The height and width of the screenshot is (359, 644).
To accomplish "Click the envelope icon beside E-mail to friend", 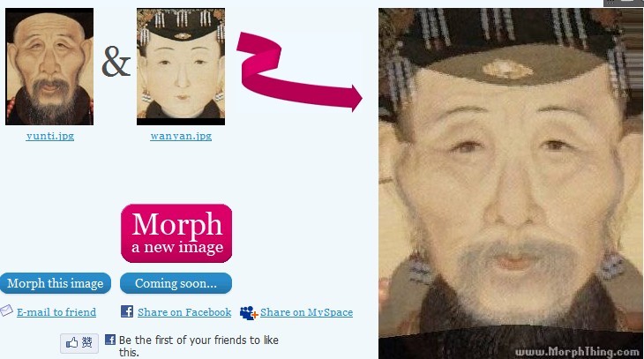I will 6,311.
